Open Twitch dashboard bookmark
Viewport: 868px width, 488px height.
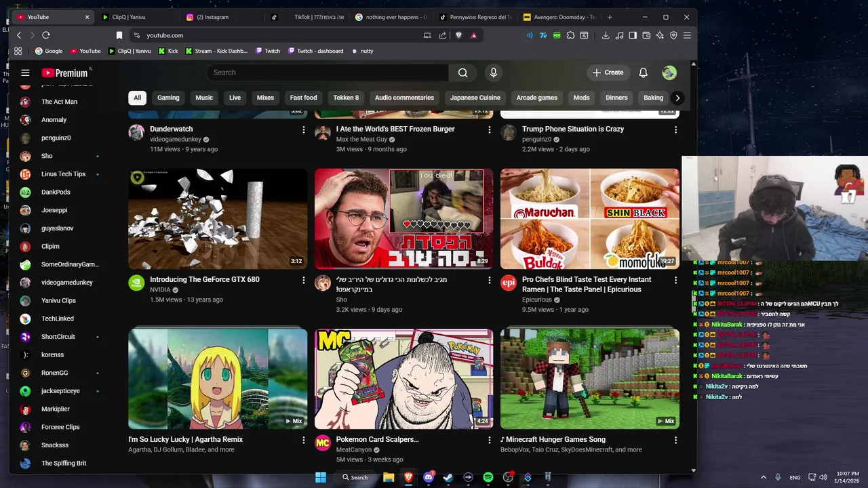(315, 51)
